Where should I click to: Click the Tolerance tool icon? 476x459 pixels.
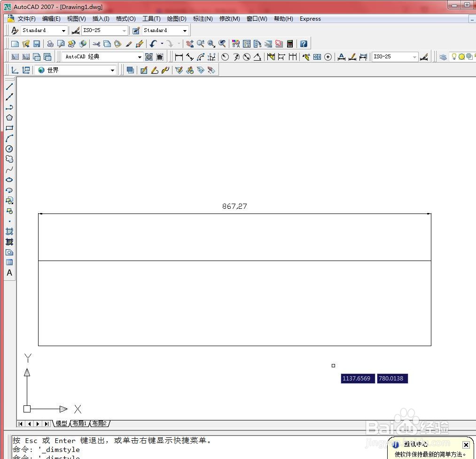(x=317, y=57)
